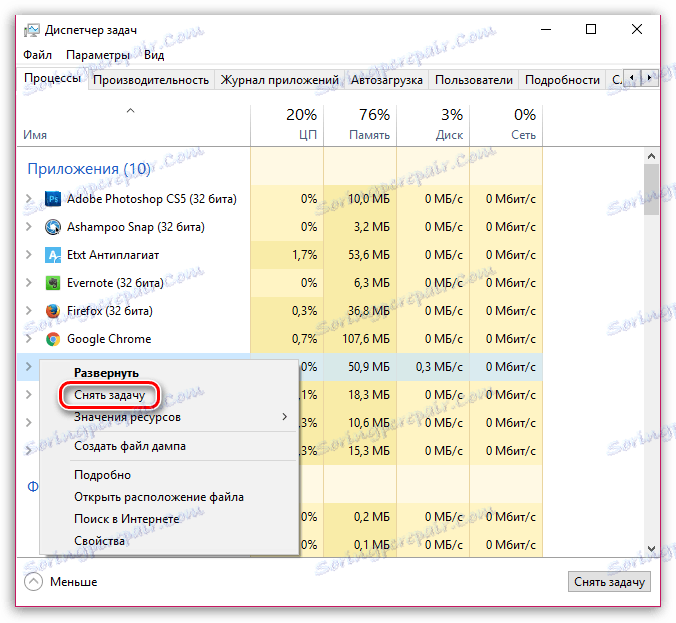
Task: Expand the row with 18,3 МБ memory
Action: [28, 394]
